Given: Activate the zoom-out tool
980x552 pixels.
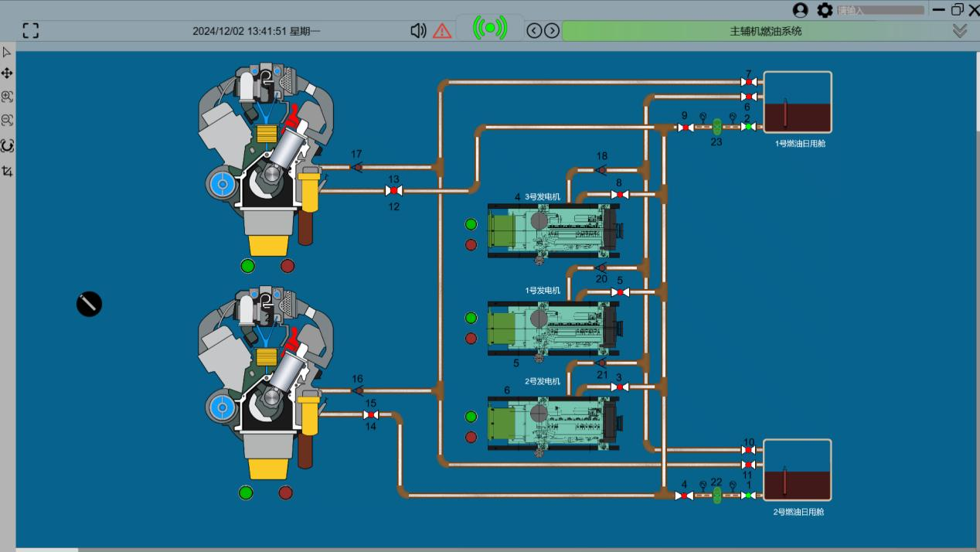Looking at the screenshot, I should pos(6,121).
